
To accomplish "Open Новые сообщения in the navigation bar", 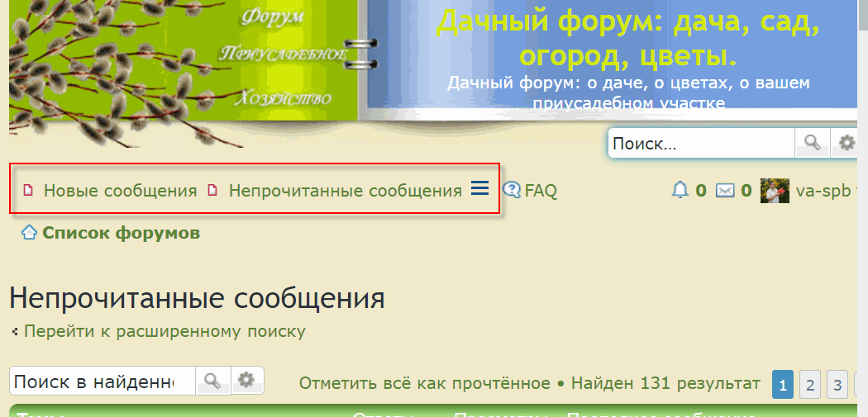I will [x=120, y=191].
